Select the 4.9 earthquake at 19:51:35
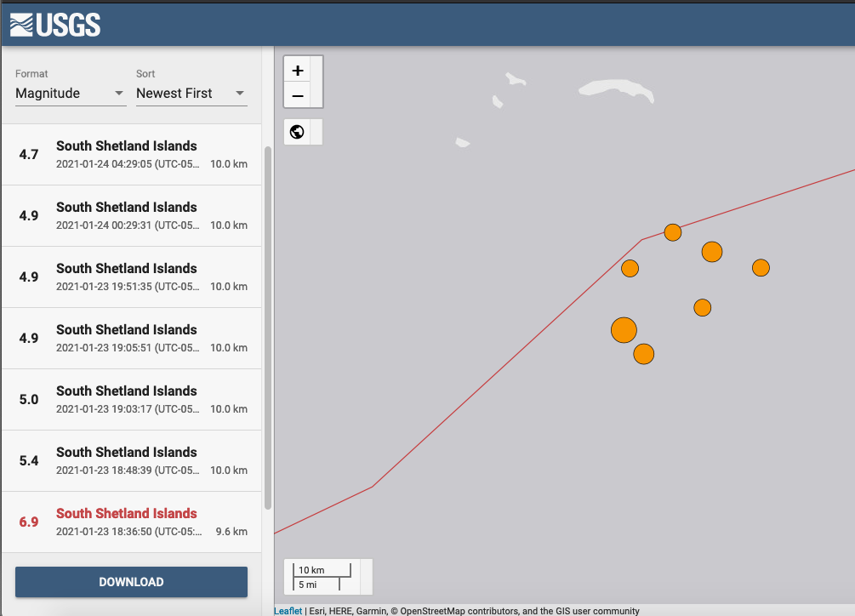Image resolution: width=855 pixels, height=616 pixels. tap(131, 277)
